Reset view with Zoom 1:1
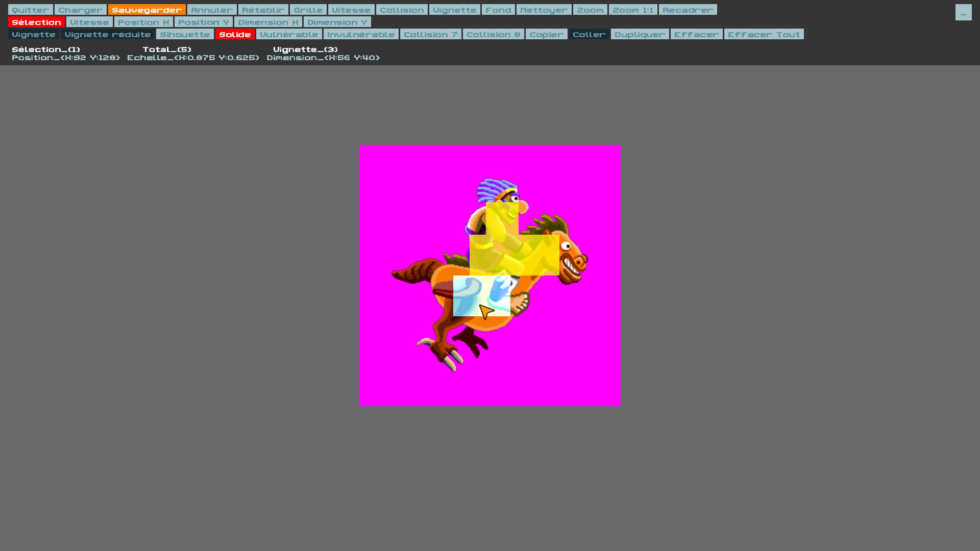 point(633,10)
